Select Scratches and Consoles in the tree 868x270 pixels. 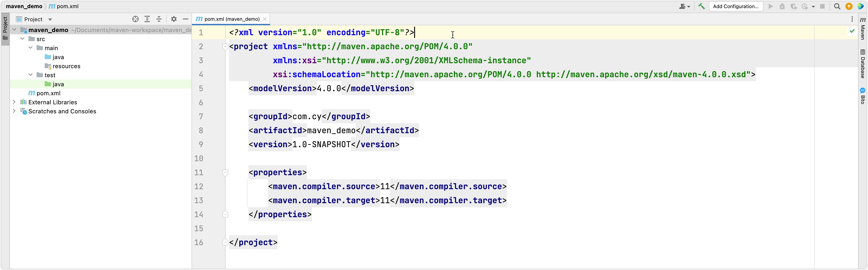coord(58,111)
